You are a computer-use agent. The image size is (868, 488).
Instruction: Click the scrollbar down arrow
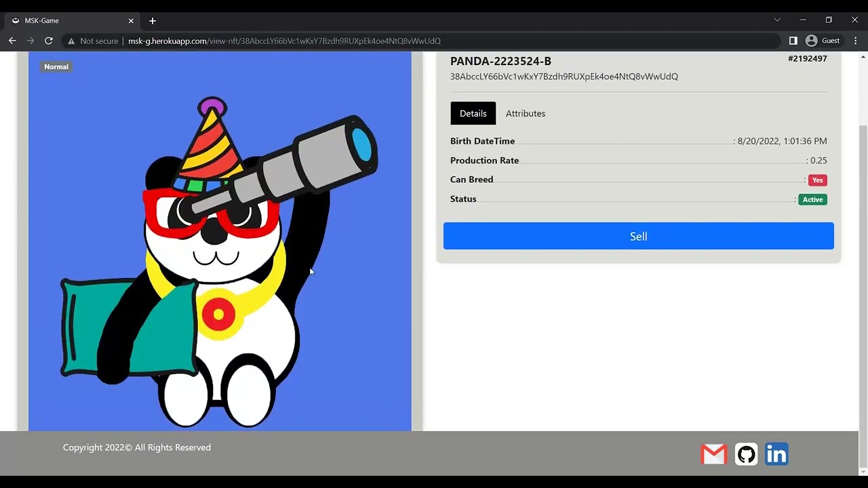pyautogui.click(x=863, y=471)
